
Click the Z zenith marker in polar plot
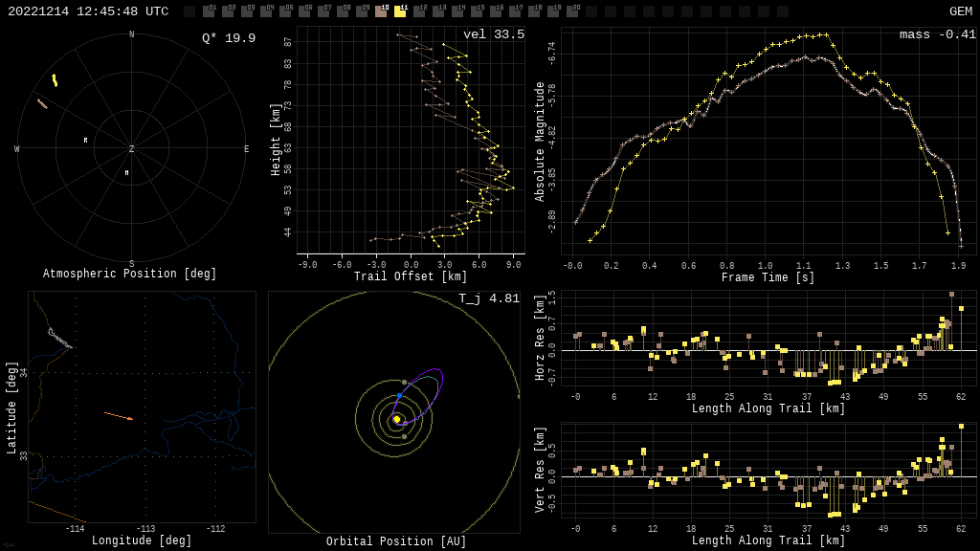[132, 149]
